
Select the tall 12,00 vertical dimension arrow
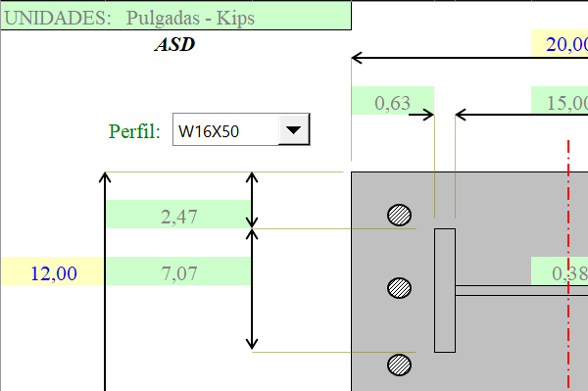[x=105, y=281]
